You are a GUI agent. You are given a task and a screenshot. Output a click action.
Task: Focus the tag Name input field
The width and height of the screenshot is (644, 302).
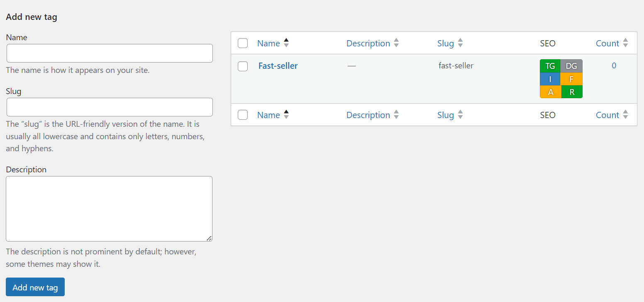(110, 53)
